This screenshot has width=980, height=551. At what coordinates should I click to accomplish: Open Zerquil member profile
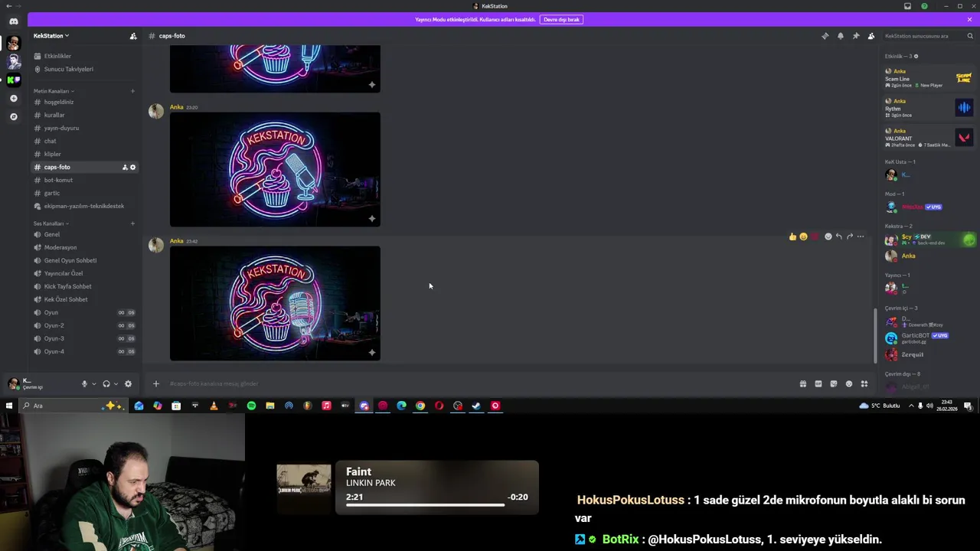(x=929, y=354)
